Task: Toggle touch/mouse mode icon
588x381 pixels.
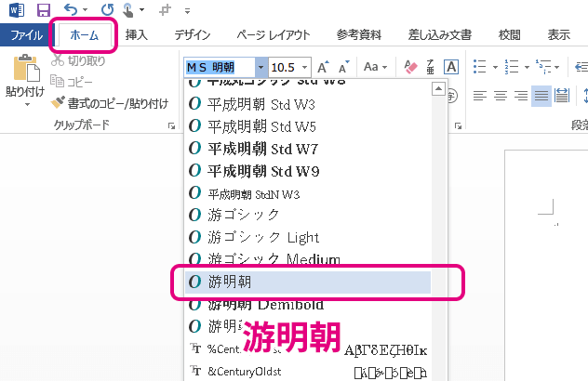Action: [127, 10]
